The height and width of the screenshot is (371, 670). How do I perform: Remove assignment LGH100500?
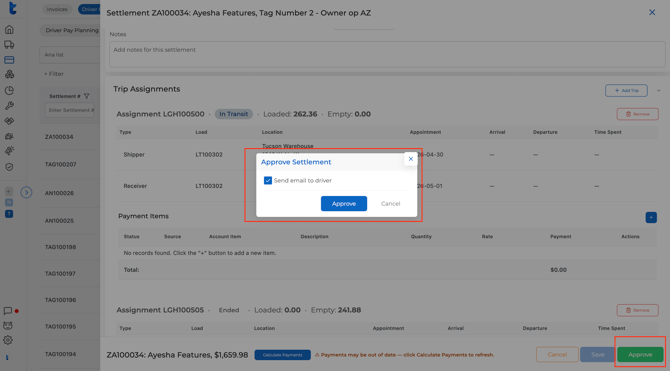pos(637,114)
